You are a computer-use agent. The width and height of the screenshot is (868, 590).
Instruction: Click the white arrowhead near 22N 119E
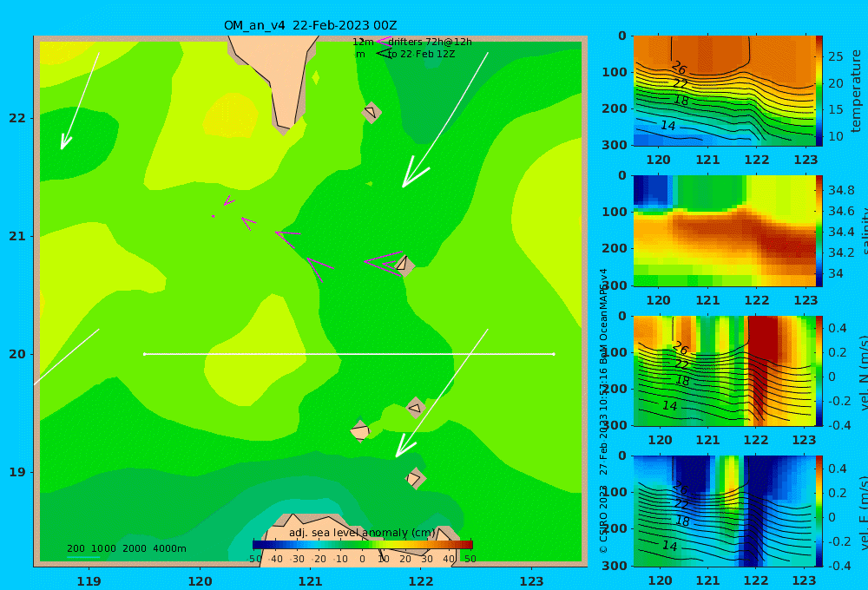pyautogui.click(x=66, y=141)
